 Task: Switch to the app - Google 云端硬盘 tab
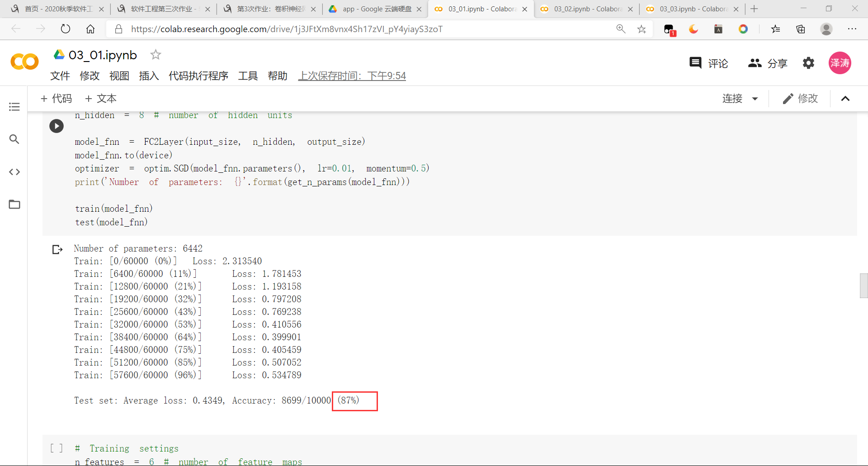click(x=375, y=9)
